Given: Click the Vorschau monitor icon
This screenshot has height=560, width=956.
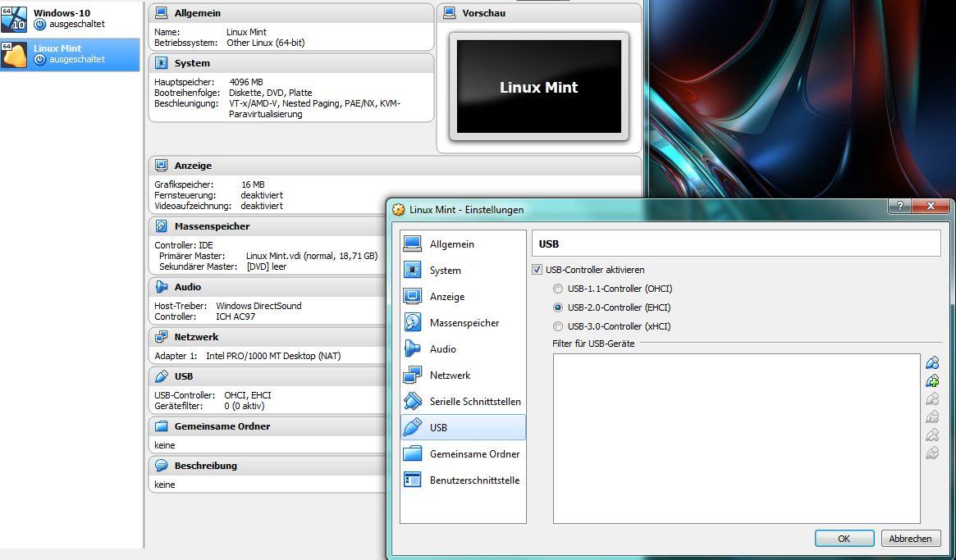Looking at the screenshot, I should click(450, 13).
